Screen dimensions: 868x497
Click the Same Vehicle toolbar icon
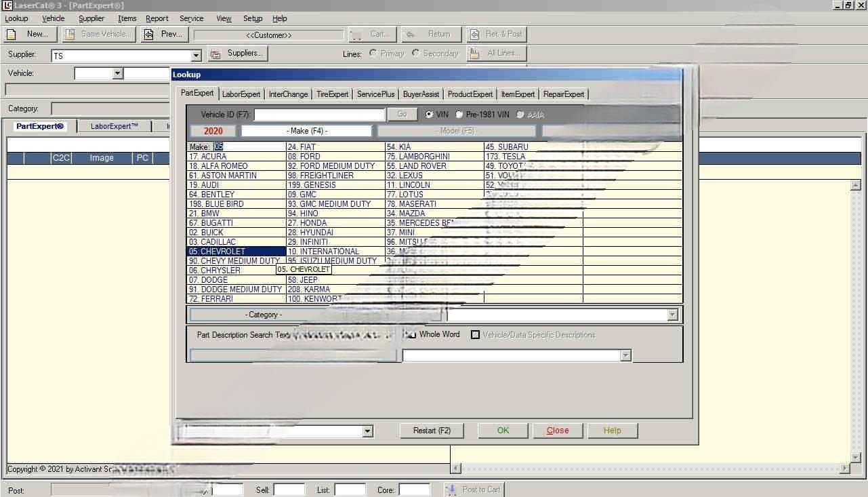(69, 34)
